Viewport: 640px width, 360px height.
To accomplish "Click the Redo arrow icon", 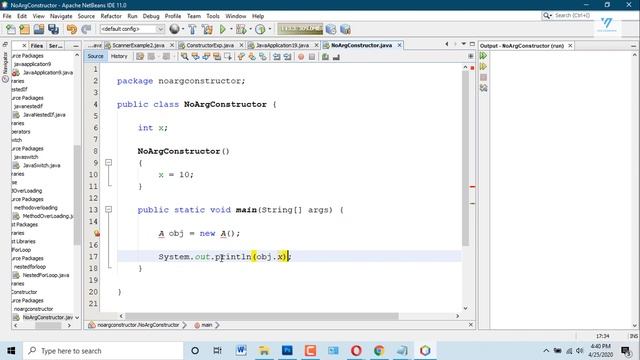I will pyautogui.click(x=86, y=29).
